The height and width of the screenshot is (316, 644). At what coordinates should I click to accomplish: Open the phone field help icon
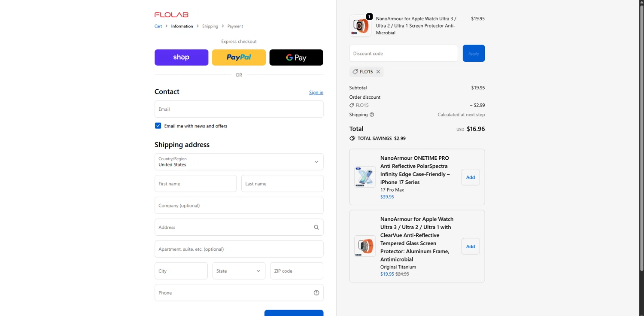[x=316, y=293]
